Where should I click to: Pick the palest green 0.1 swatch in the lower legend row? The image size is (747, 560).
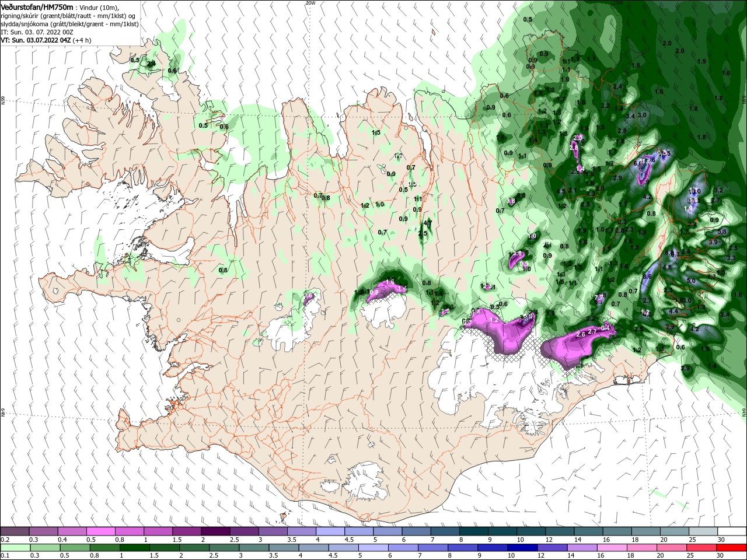coord(15,548)
